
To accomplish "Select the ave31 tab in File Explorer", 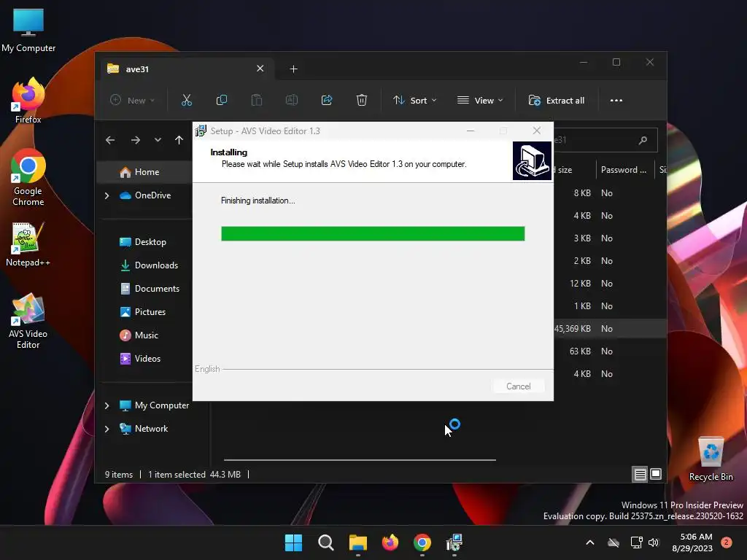I will coord(186,69).
